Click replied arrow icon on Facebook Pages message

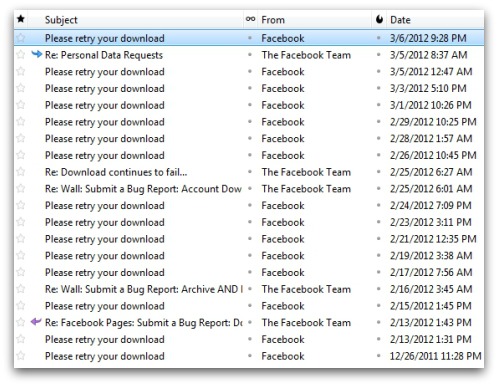[x=36, y=322]
